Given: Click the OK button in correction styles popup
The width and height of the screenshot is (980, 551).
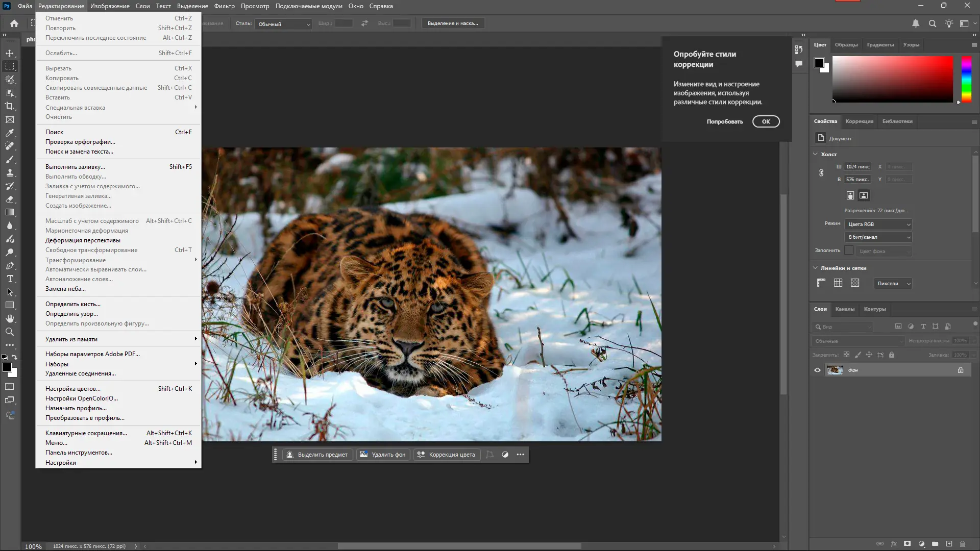Looking at the screenshot, I should point(766,121).
